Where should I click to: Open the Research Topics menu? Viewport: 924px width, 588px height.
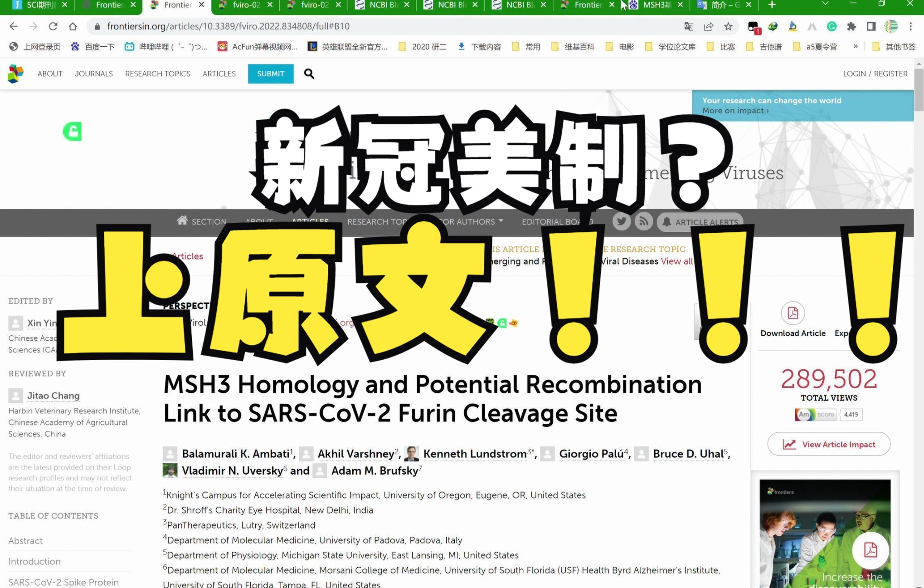158,73
